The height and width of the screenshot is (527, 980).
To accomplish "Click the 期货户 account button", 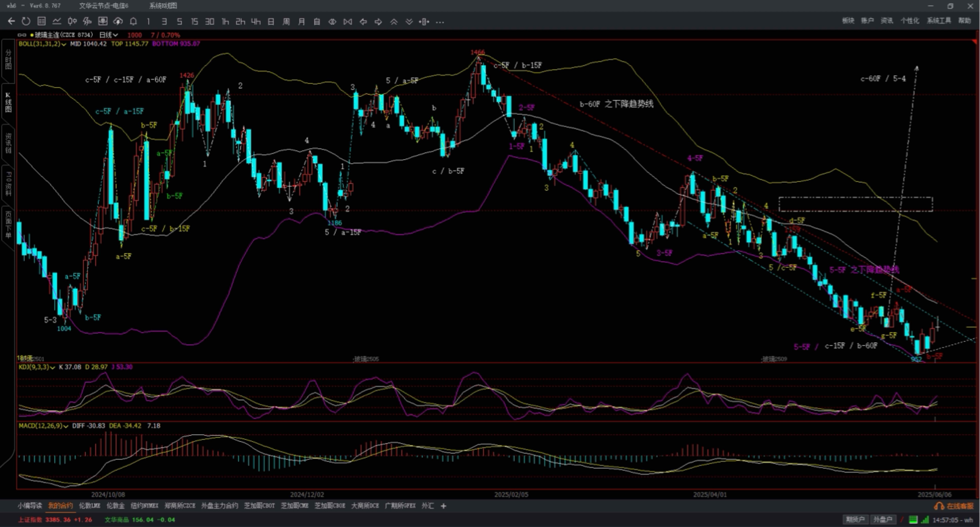I will (855, 519).
